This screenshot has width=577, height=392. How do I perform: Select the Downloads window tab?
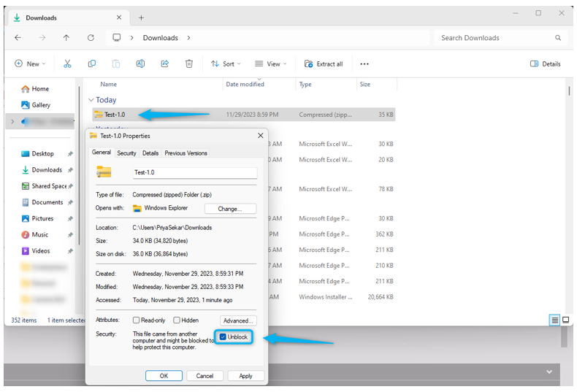point(67,18)
